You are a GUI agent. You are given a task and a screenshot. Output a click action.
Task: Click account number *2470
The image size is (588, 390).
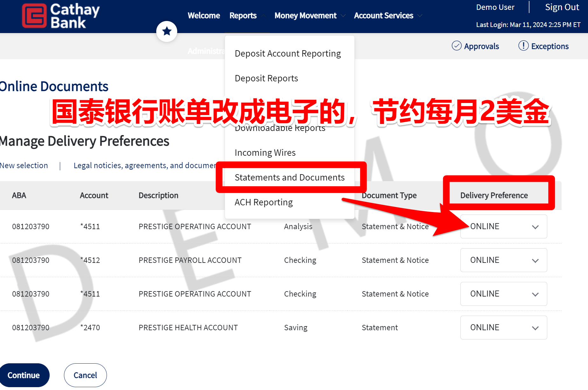click(90, 327)
